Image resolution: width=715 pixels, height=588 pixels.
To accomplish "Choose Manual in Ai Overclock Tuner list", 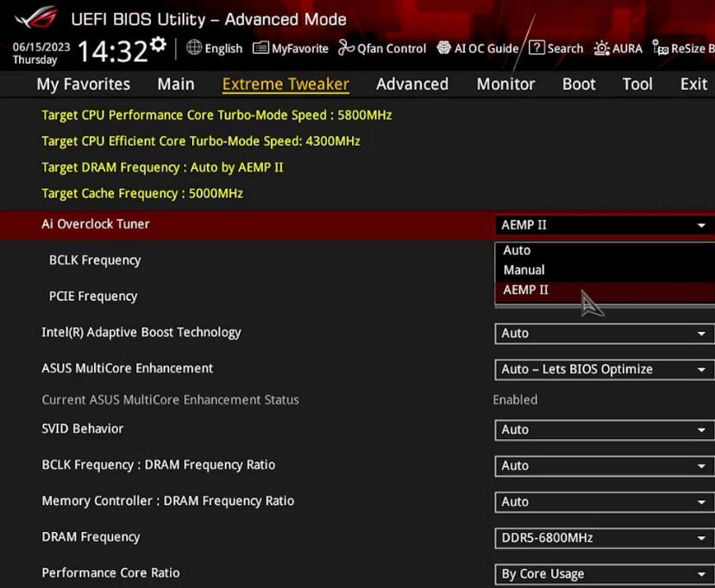I will tap(605, 271).
